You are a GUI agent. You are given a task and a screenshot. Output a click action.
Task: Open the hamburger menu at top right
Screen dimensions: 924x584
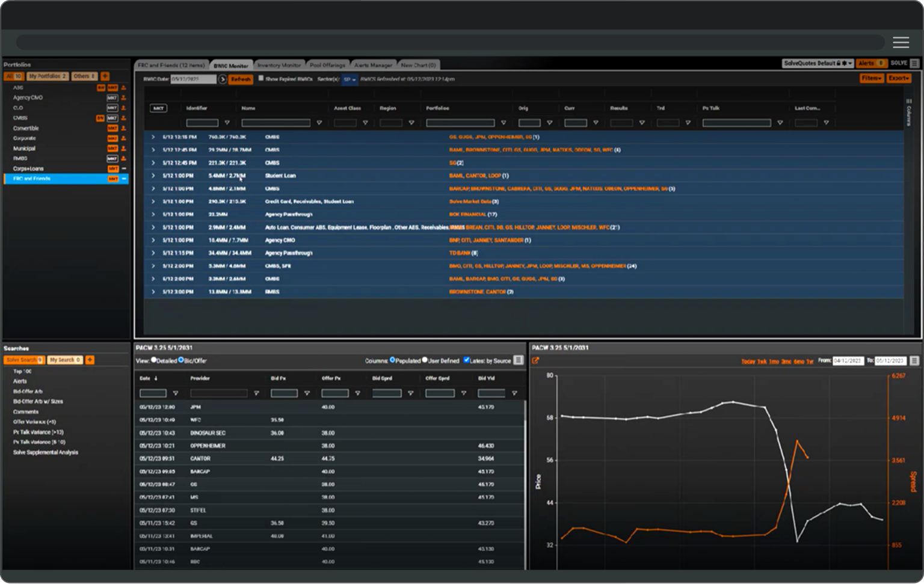pyautogui.click(x=901, y=42)
